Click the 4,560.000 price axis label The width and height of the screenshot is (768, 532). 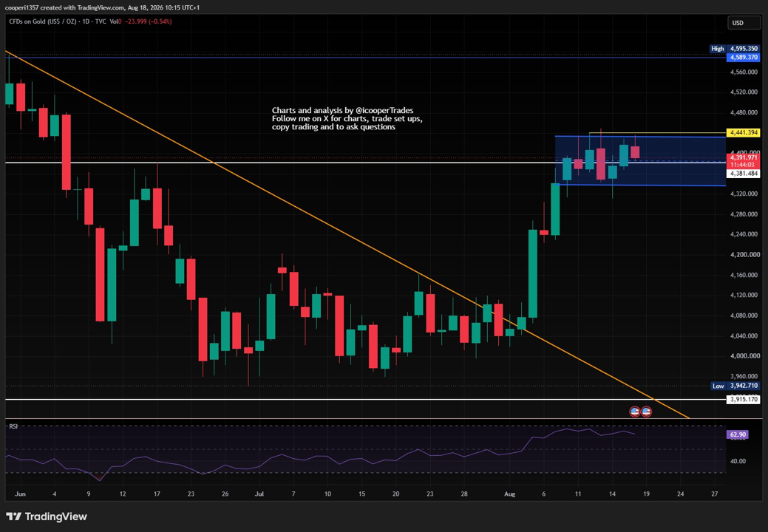pyautogui.click(x=744, y=72)
